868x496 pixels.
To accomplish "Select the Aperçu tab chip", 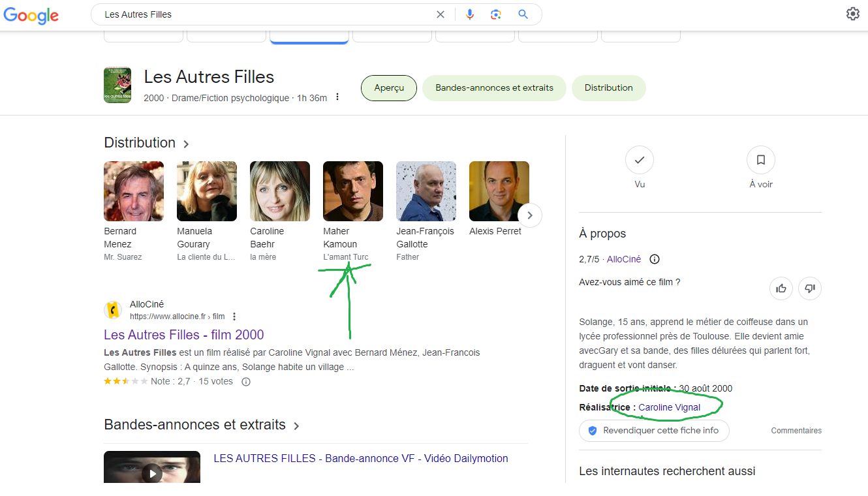I will (389, 88).
